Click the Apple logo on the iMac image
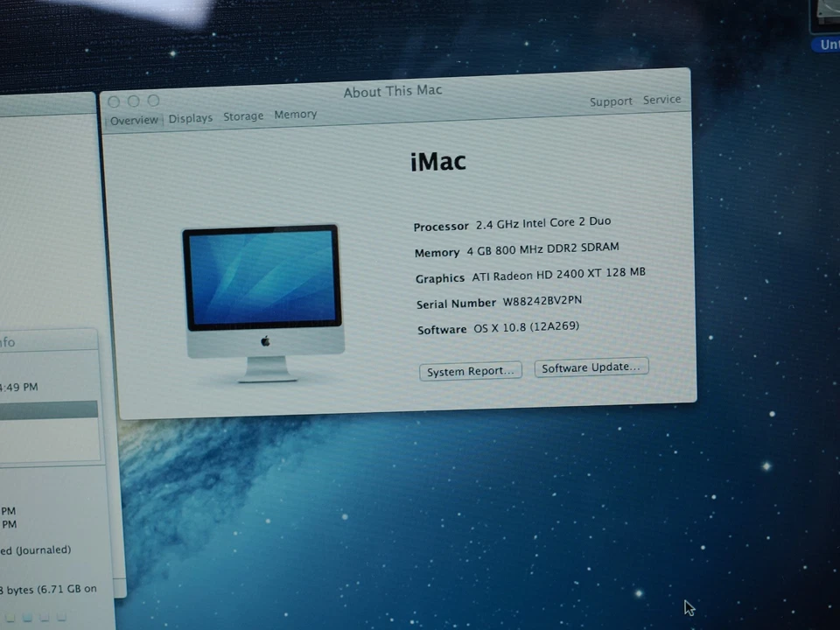This screenshot has height=630, width=840. pyautogui.click(x=264, y=342)
